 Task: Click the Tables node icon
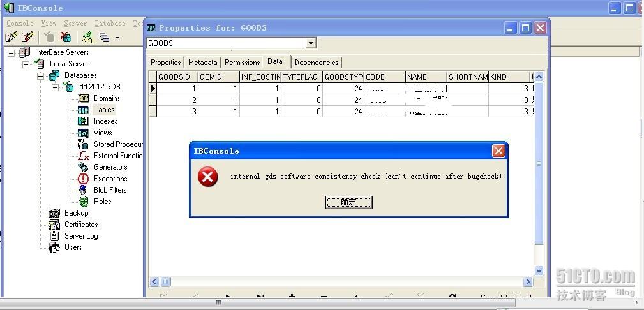(x=84, y=110)
